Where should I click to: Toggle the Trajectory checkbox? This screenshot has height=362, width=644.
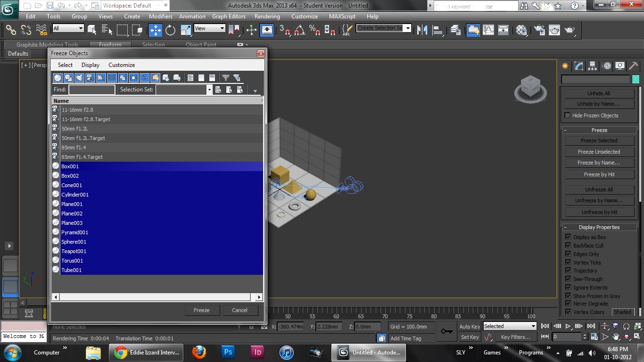[568, 271]
